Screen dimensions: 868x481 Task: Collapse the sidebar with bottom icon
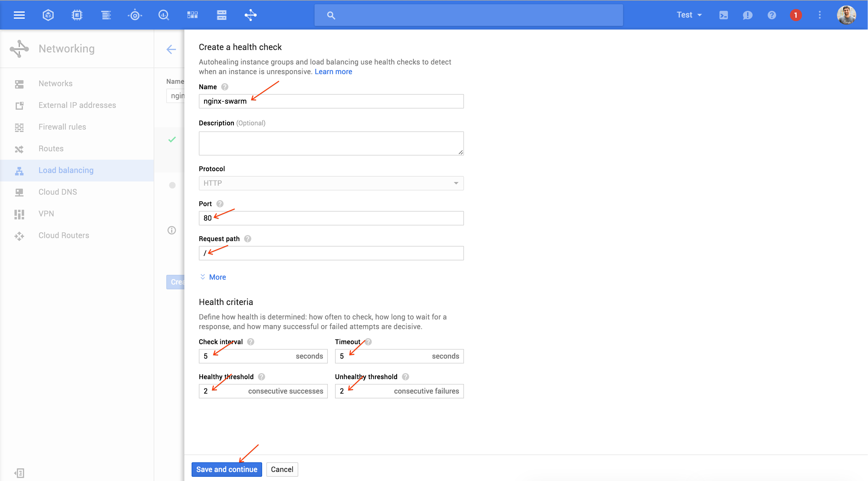[20, 473]
